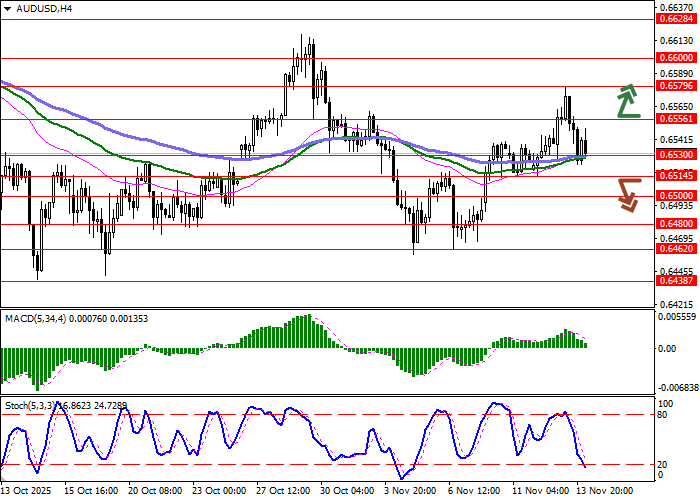Click the 0.65145 red price label

[x=677, y=176]
